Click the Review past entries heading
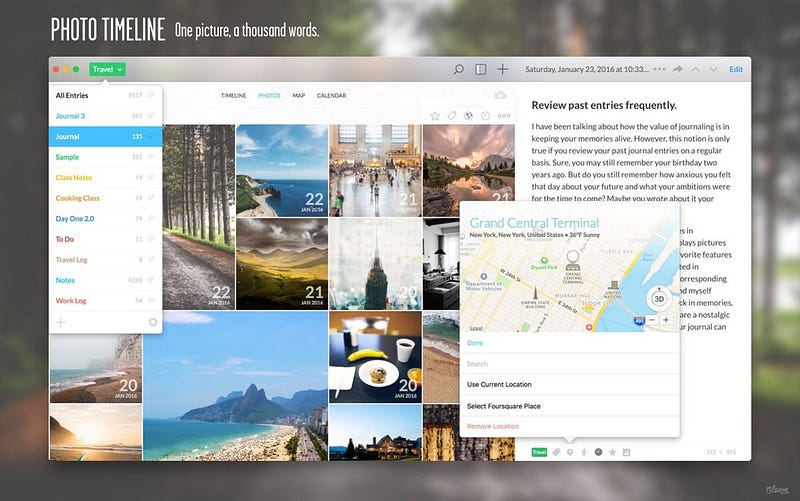This screenshot has height=501, width=800. (x=604, y=105)
